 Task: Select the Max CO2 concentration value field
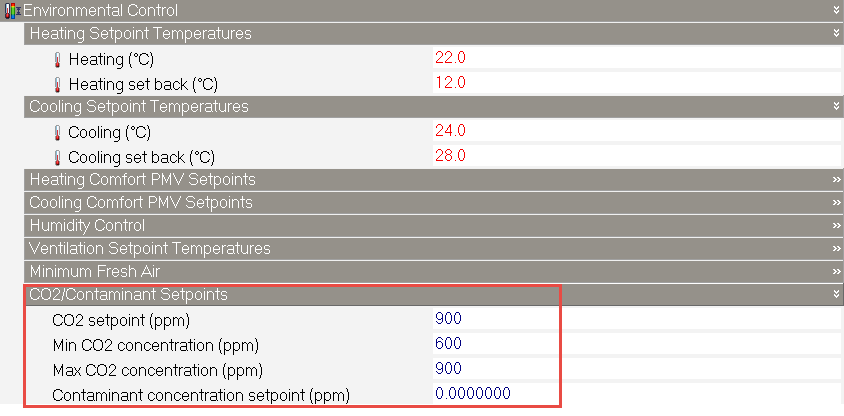[448, 369]
